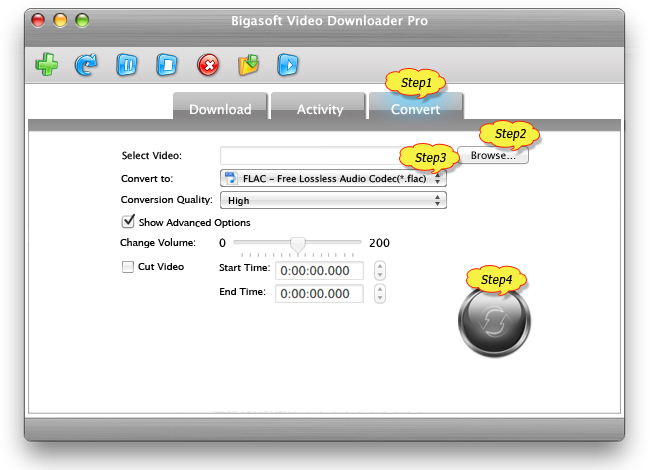
Task: Click the blue resume arrow toolbar icon
Action: [x=86, y=65]
